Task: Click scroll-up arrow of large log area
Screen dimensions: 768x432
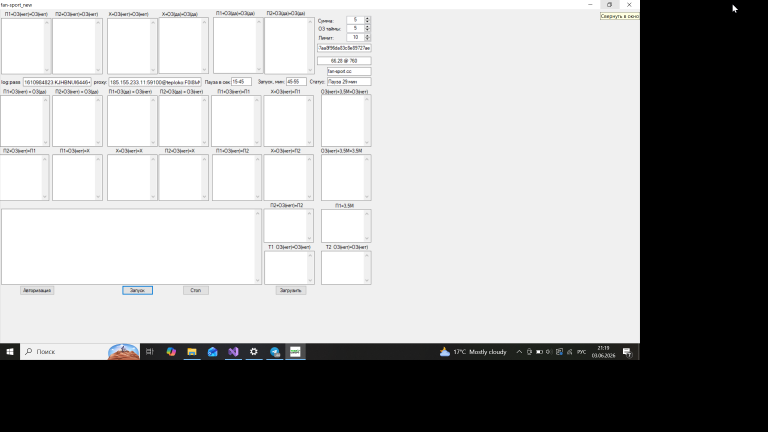Action: [x=258, y=214]
